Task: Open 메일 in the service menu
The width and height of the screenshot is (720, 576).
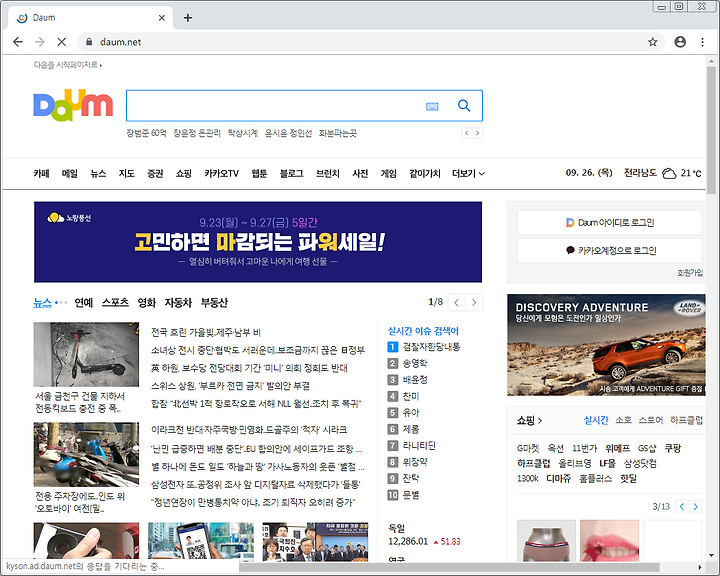Action: click(70, 174)
